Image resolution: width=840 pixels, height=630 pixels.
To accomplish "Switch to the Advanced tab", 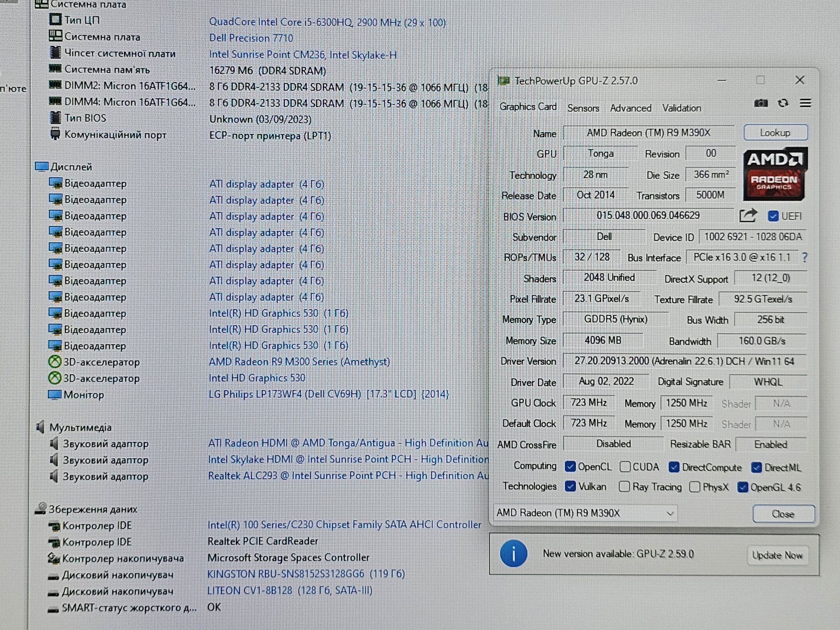I will (x=630, y=108).
